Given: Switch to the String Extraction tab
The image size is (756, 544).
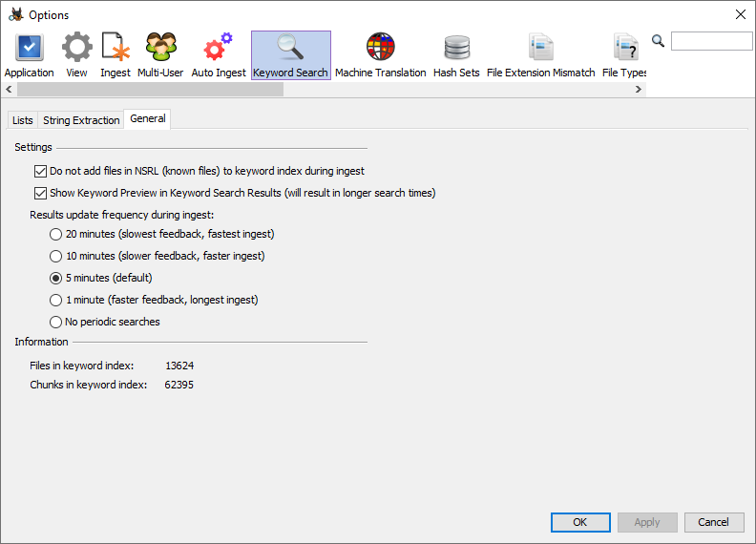Looking at the screenshot, I should click(x=81, y=120).
